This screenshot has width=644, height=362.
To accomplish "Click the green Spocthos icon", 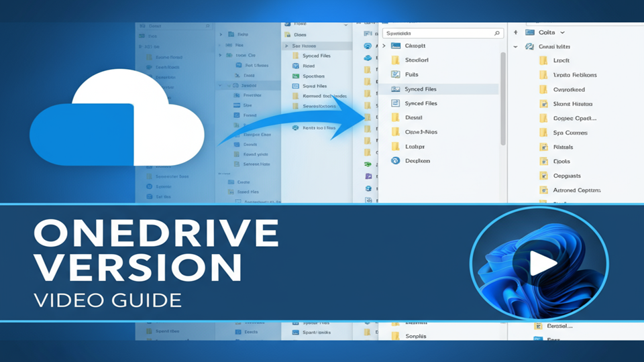I will (x=295, y=76).
